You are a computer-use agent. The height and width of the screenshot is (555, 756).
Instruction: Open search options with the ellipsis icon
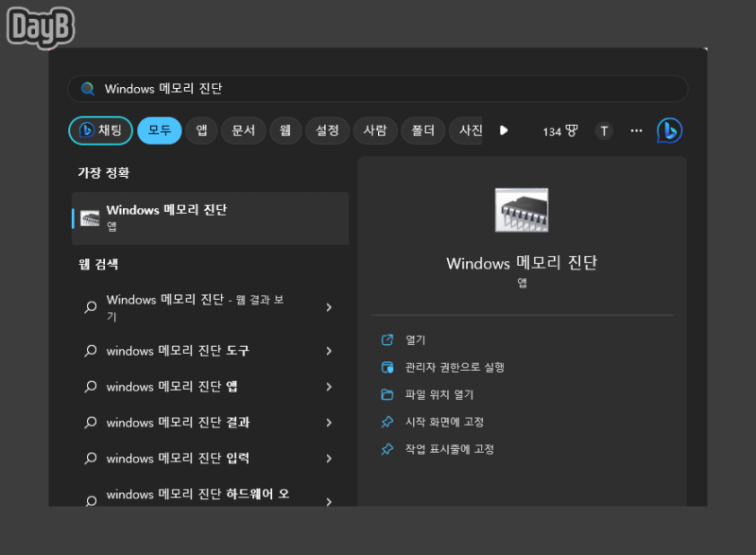[636, 130]
